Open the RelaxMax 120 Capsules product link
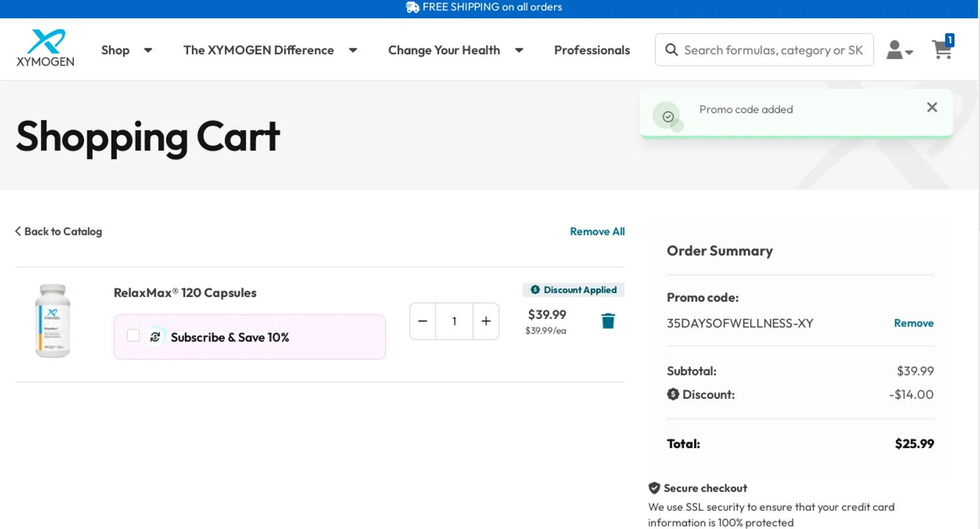Screen dimensions: 980x529 185,292
